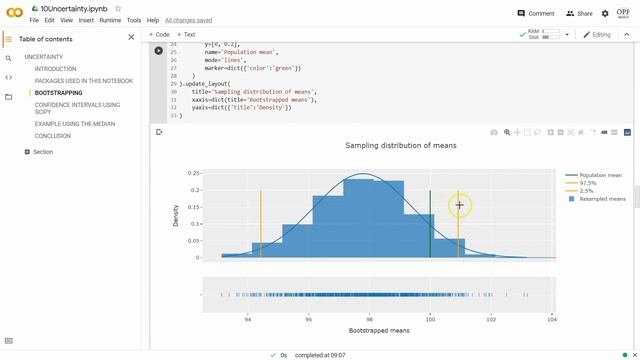
Task: Open the Tools menu
Action: click(x=134, y=20)
